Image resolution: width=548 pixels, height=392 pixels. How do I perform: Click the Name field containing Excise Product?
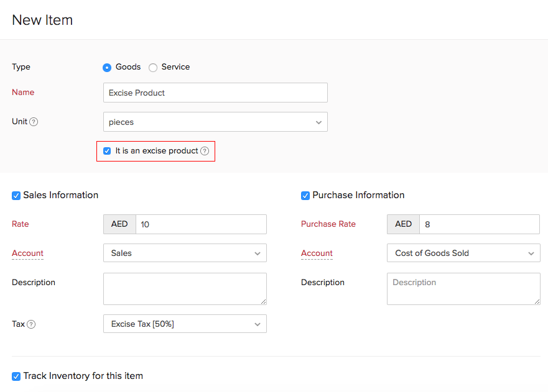click(x=215, y=93)
